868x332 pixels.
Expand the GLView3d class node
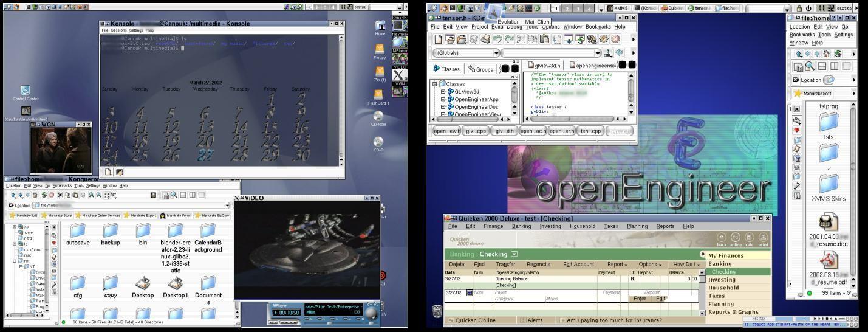443,92
